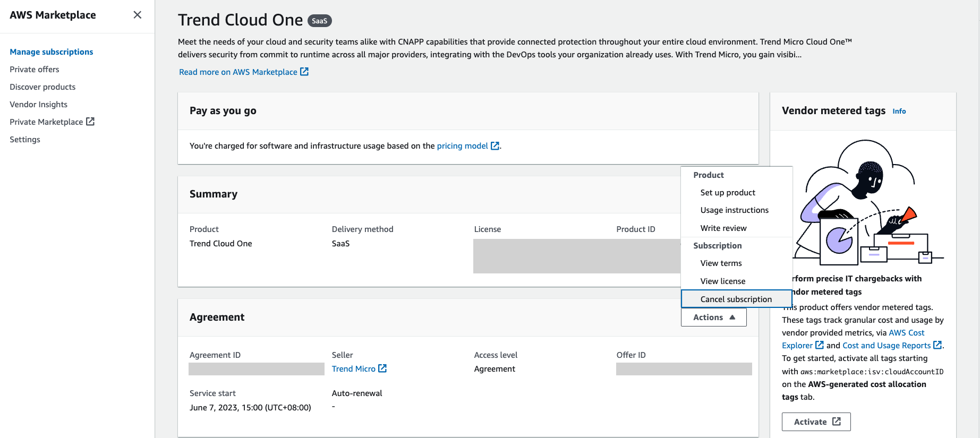Click service start date June 7, 2023
Image resolution: width=980 pixels, height=438 pixels.
pyautogui.click(x=250, y=407)
